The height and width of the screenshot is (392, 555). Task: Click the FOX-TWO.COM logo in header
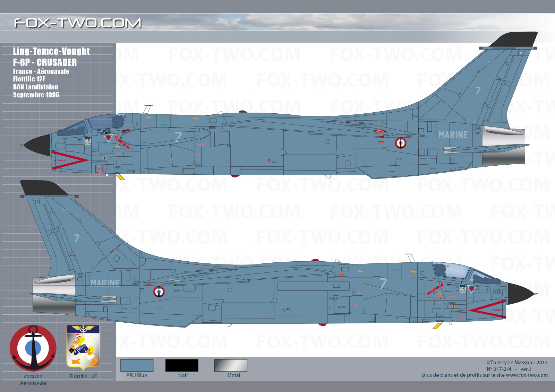tap(78, 23)
